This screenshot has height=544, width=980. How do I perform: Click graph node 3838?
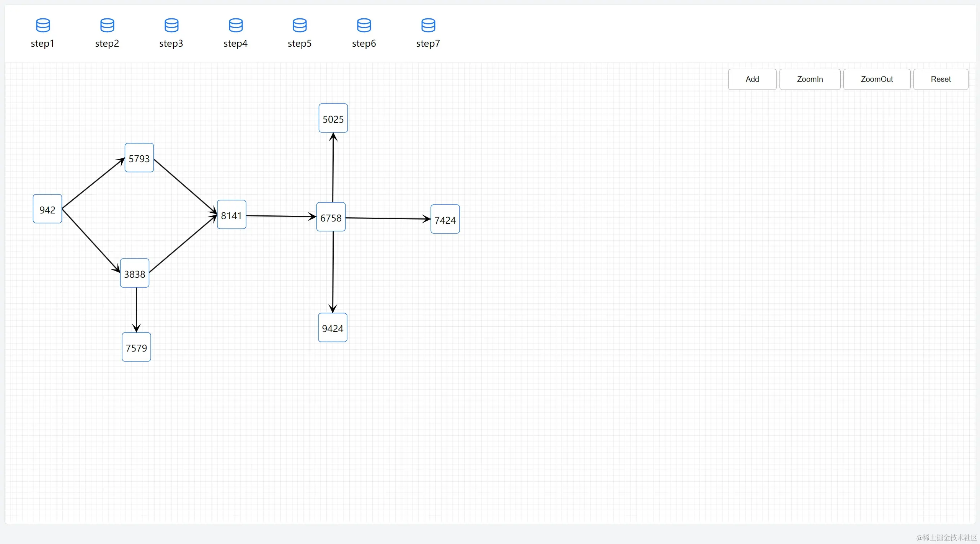(135, 273)
